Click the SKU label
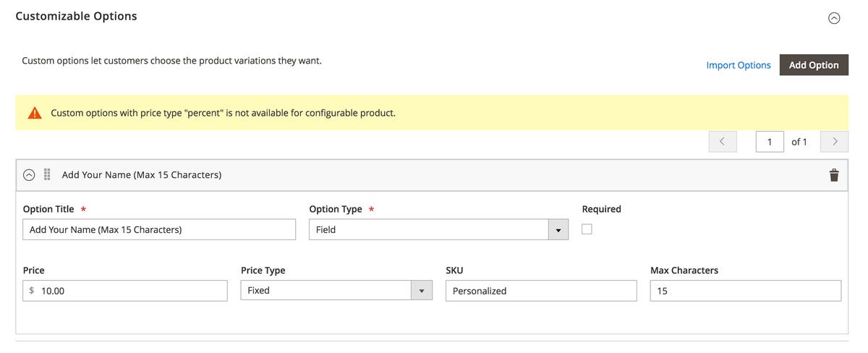 tap(454, 271)
